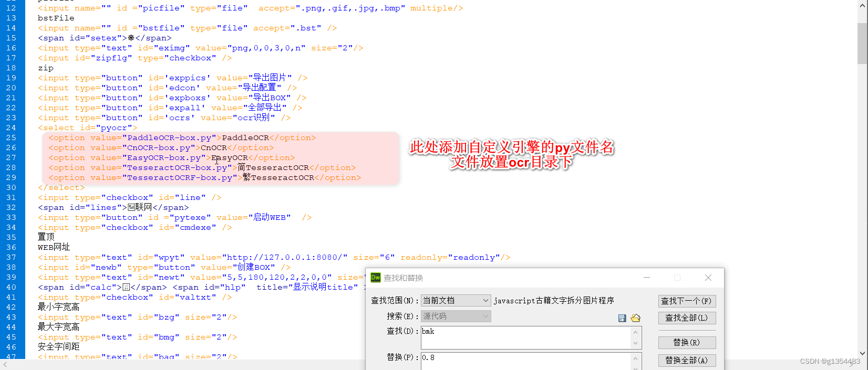Click the 替换(R) button
Image resolution: width=868 pixels, height=370 pixels.
[x=687, y=343]
